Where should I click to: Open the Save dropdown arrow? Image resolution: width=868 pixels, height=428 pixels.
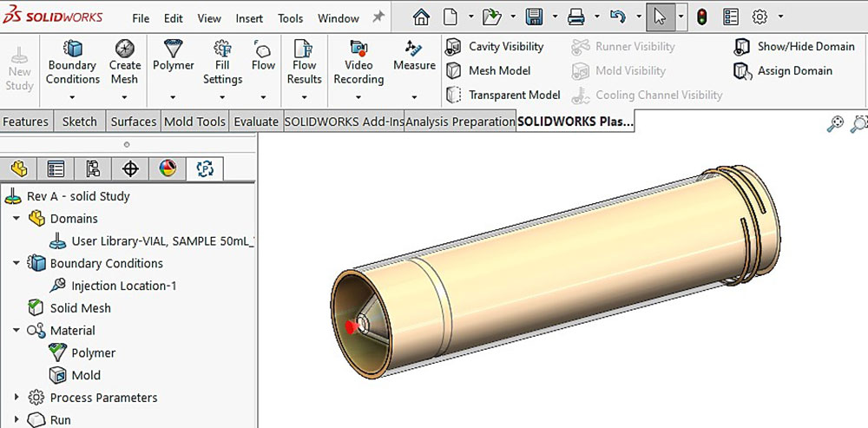pyautogui.click(x=555, y=17)
